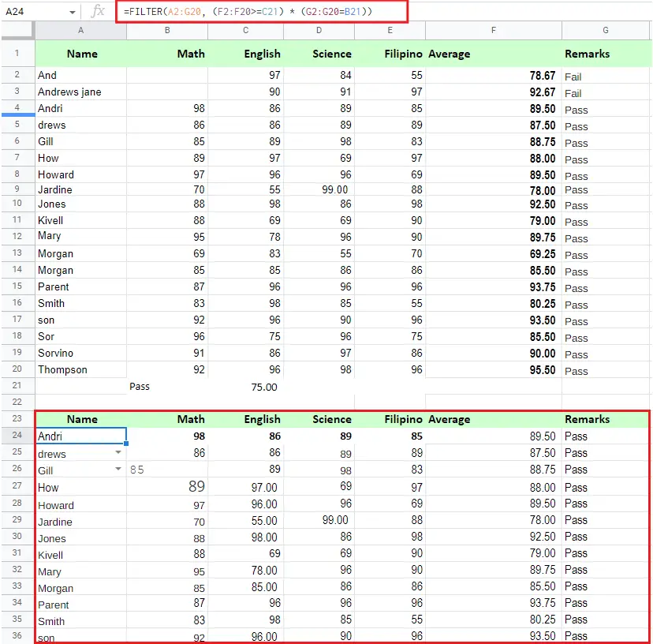The height and width of the screenshot is (644, 653).
Task: Click the average 93.50 in row 17
Action: click(x=494, y=320)
